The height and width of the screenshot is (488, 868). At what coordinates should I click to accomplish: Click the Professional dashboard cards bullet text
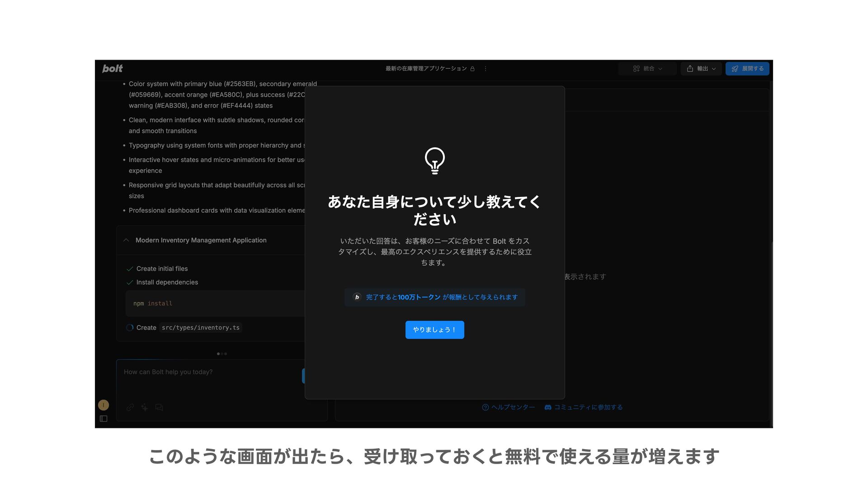click(217, 211)
